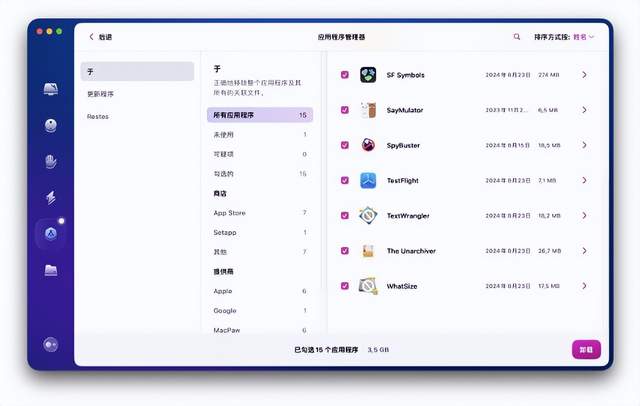The image size is (640, 406).
Task: Click the SayMulator app name
Action: (405, 110)
